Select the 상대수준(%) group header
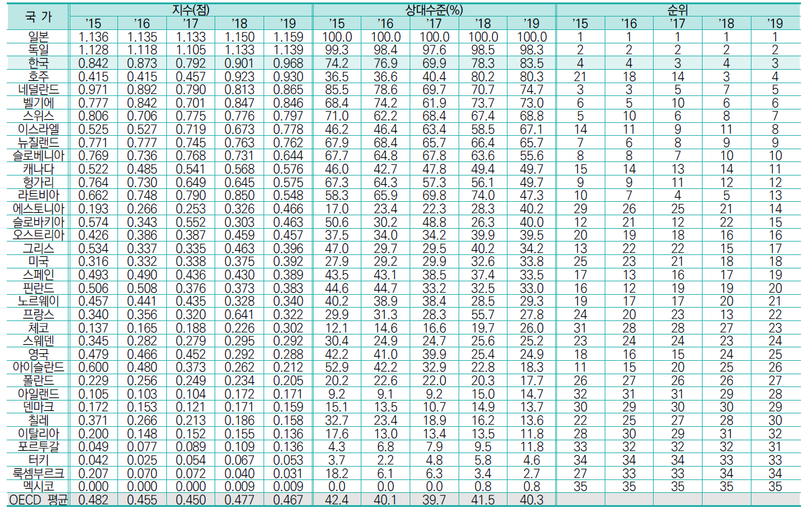The width and height of the screenshot is (812, 510). pyautogui.click(x=434, y=10)
